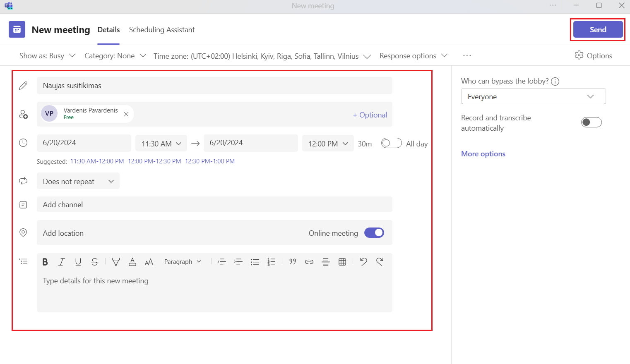Image resolution: width=630 pixels, height=364 pixels.
Task: Insert a quote block
Action: click(293, 262)
